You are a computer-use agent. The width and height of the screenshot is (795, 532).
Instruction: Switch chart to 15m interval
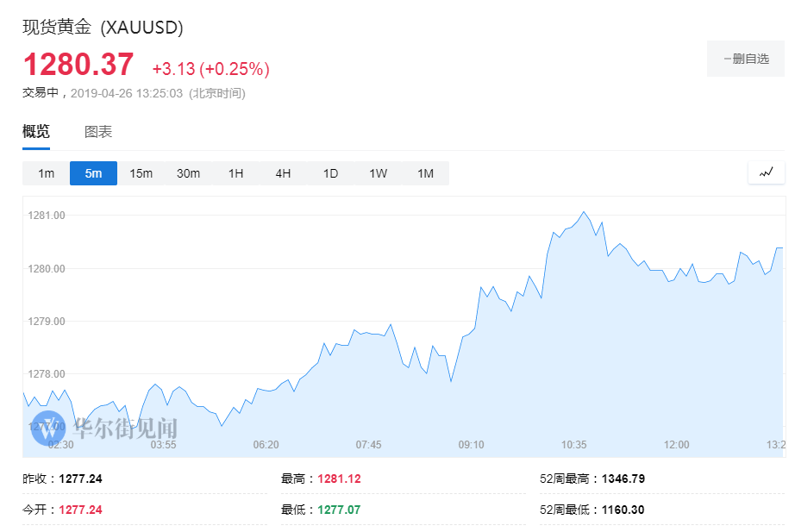pyautogui.click(x=141, y=173)
